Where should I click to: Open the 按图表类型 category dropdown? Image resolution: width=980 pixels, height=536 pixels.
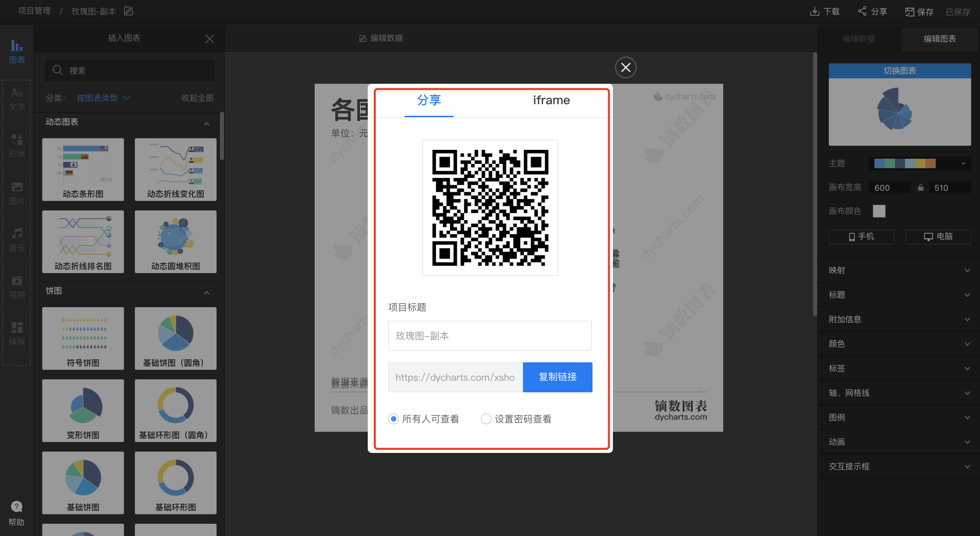coord(104,98)
